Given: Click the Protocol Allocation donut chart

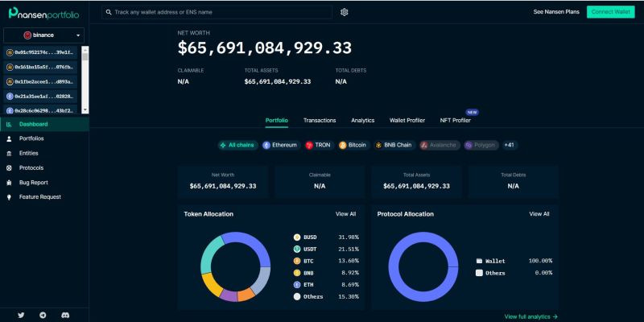Looking at the screenshot, I should [423, 267].
